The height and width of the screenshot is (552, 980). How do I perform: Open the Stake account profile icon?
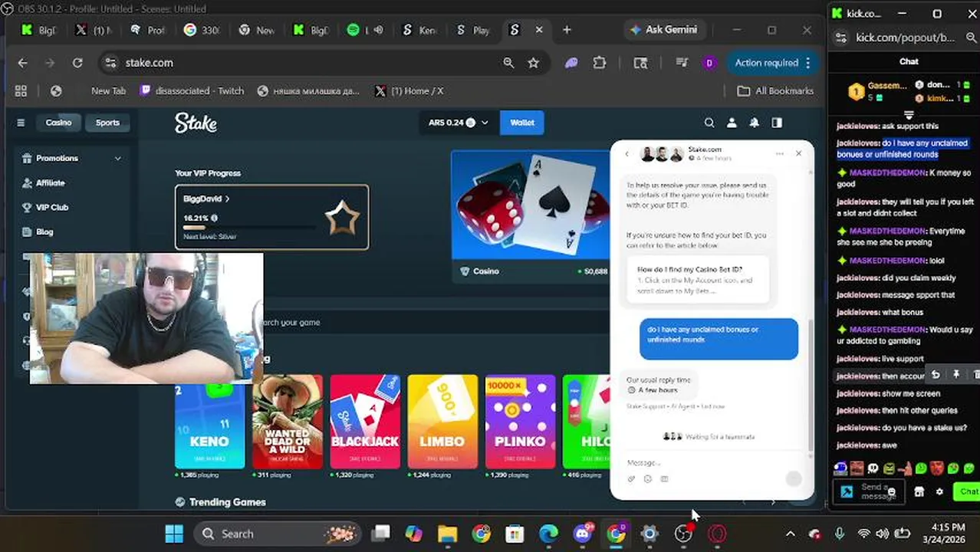pyautogui.click(x=732, y=123)
